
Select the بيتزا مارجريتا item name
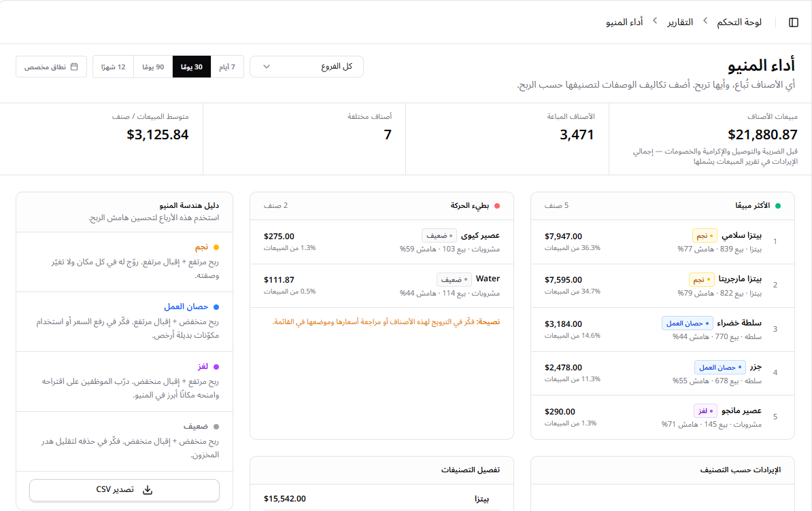[x=740, y=279]
